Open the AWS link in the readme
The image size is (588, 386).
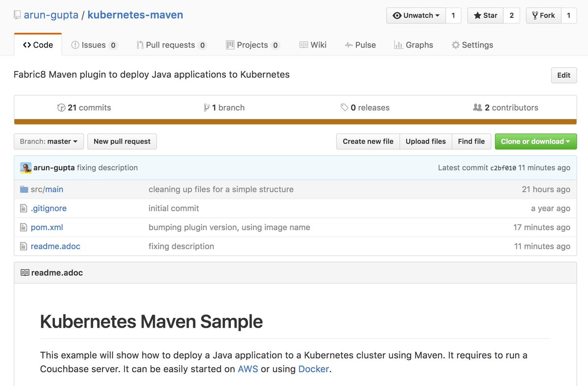(248, 369)
